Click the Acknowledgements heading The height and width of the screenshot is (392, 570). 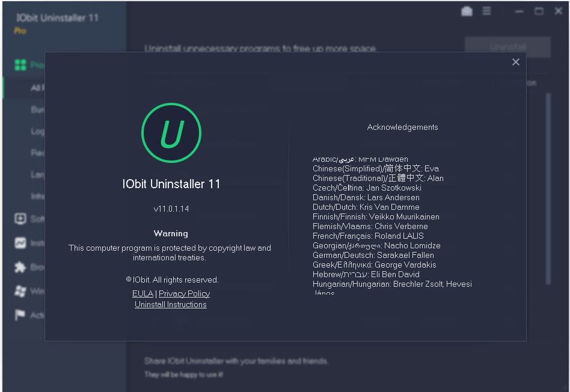pyautogui.click(x=402, y=127)
